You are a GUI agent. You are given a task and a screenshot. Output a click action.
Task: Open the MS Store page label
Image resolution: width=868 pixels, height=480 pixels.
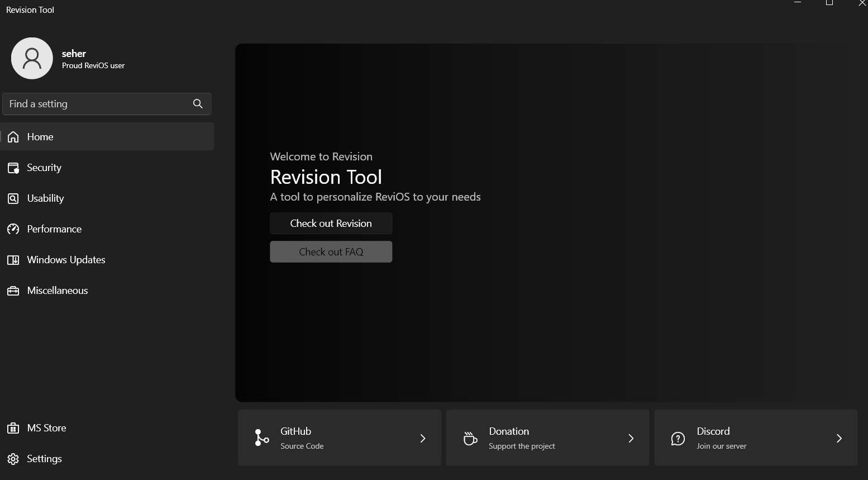coord(46,428)
